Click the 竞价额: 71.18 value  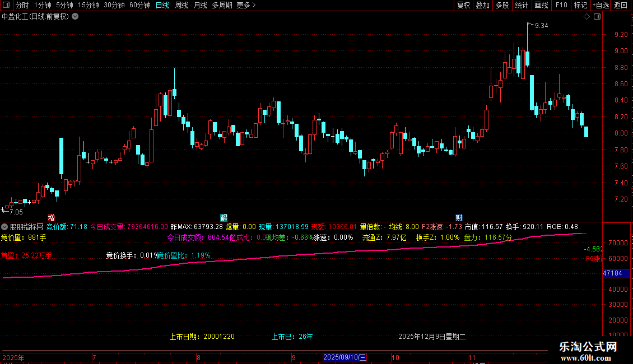[x=67, y=227]
